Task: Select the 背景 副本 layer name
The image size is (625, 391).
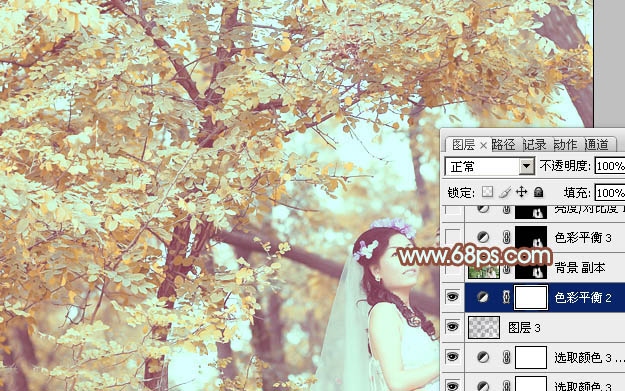Action: tap(580, 268)
